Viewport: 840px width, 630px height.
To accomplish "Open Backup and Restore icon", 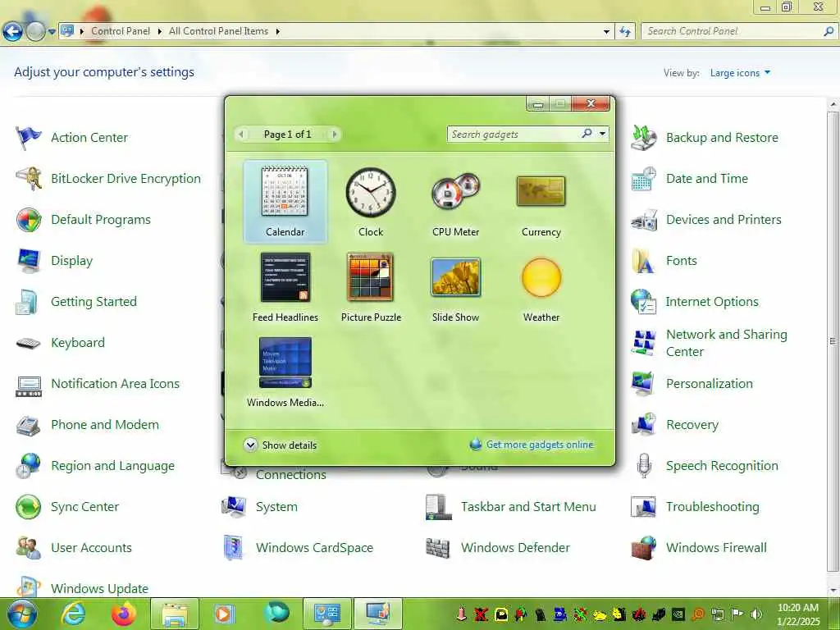I will click(x=644, y=138).
